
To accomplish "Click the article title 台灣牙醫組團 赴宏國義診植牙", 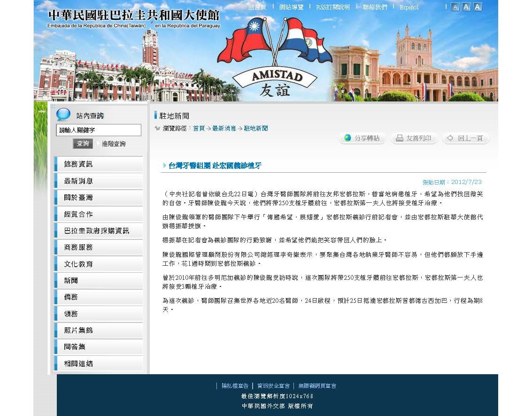I will 215,166.
